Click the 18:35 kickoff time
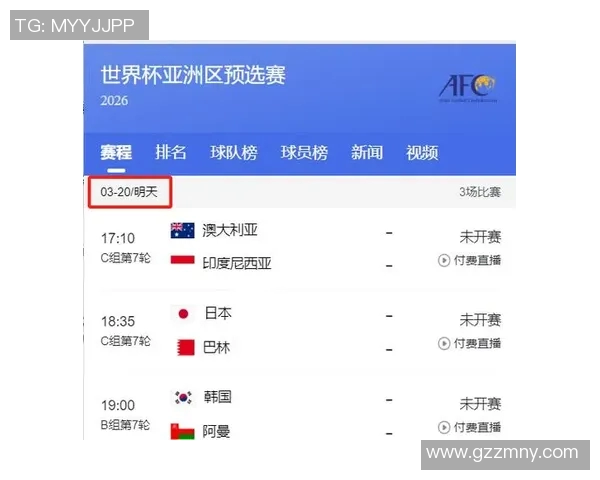The height and width of the screenshot is (480, 600). point(118,321)
